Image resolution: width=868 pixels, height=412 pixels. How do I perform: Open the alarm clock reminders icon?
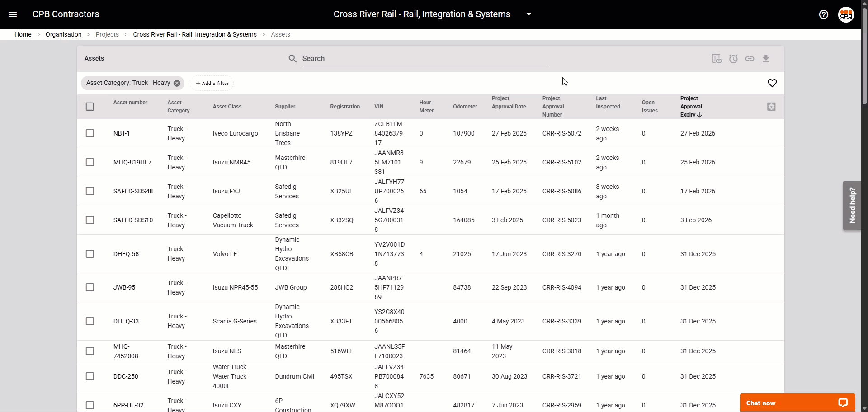coord(733,59)
